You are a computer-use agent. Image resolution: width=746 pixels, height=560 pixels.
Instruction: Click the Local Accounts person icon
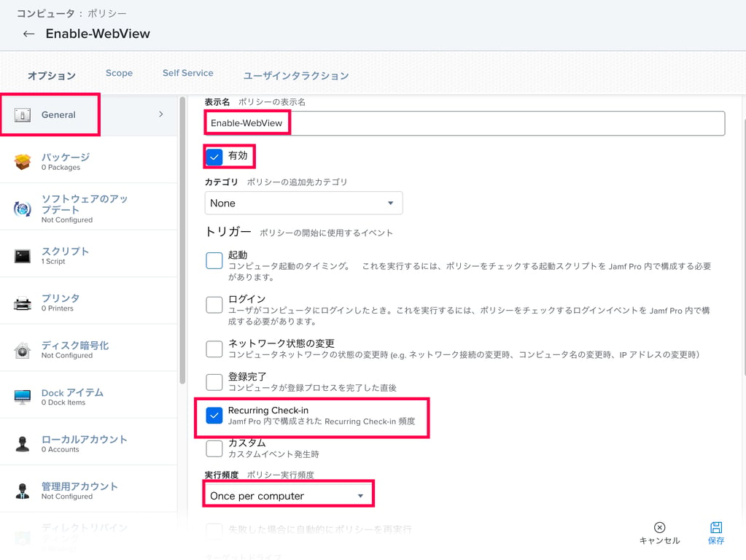(23, 444)
